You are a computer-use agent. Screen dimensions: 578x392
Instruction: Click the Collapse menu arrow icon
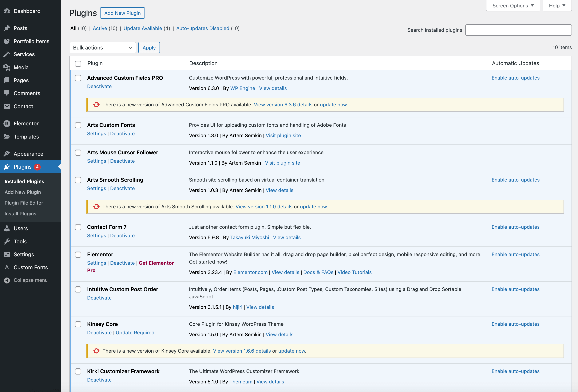tap(7, 280)
